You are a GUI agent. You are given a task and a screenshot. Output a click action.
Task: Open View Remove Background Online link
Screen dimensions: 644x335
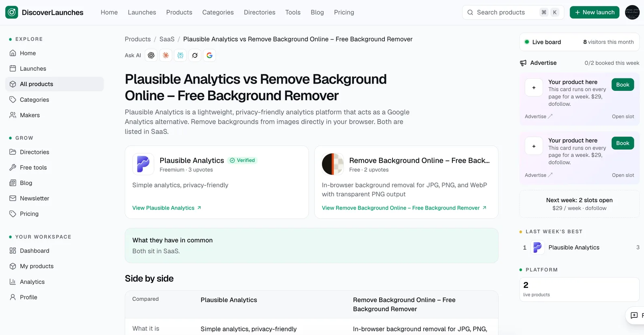(x=404, y=208)
